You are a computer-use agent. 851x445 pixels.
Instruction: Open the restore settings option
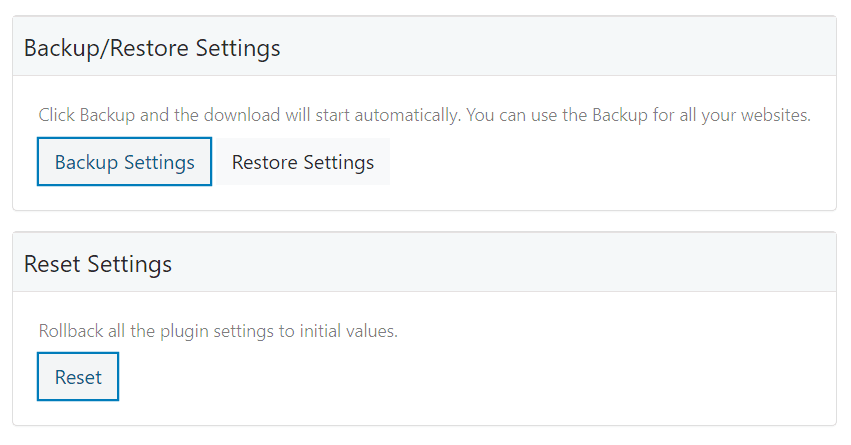pyautogui.click(x=303, y=162)
